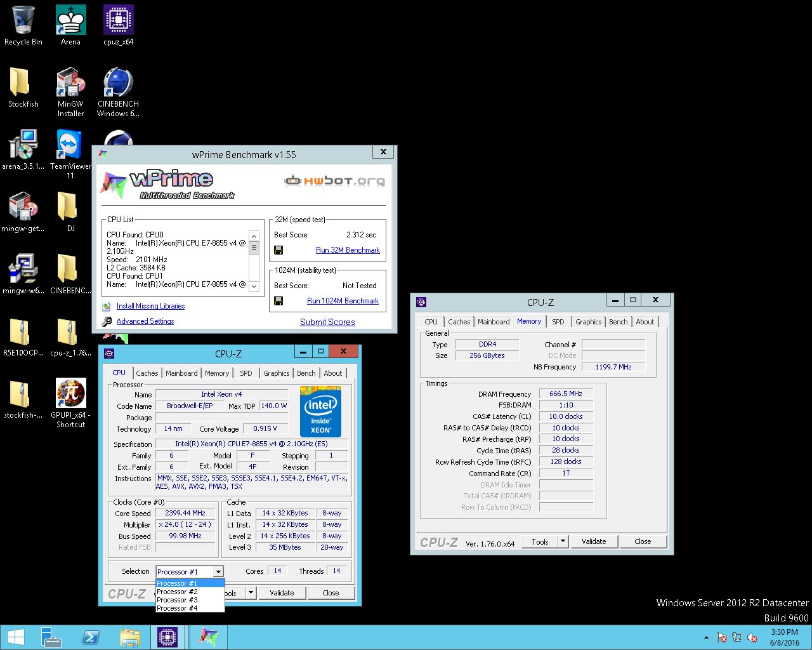Click the Install Missing Libraries icon

tap(107, 306)
